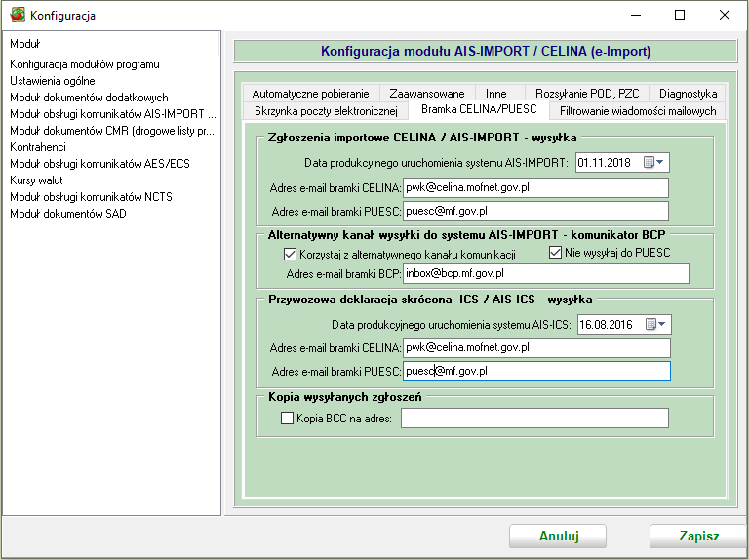
Task: Click CELINA gateway e-mail field in import section
Action: (535, 187)
